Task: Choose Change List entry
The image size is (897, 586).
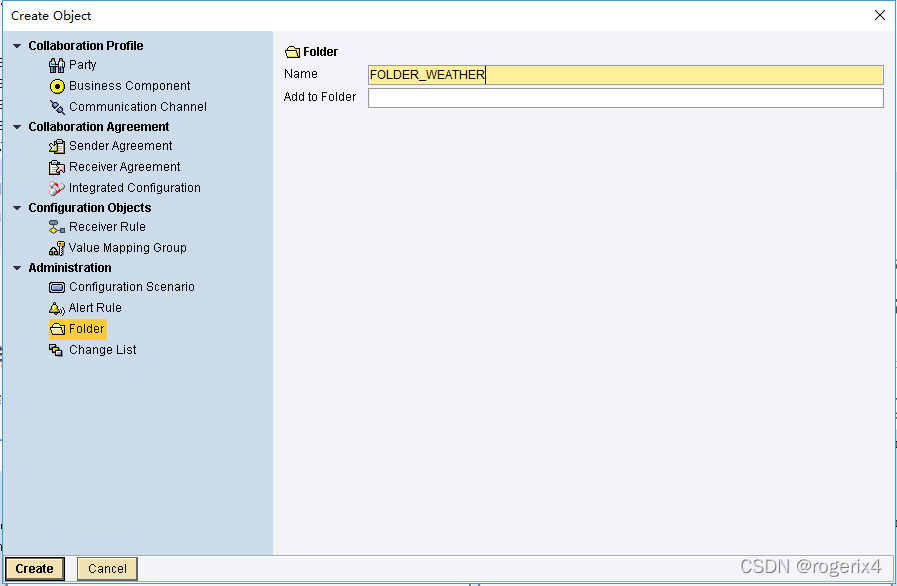Action: (102, 350)
